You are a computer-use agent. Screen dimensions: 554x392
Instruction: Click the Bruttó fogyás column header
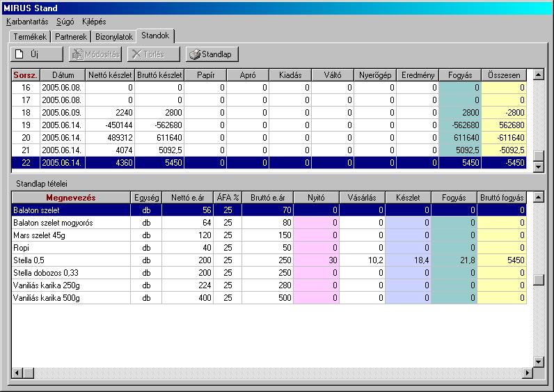502,198
